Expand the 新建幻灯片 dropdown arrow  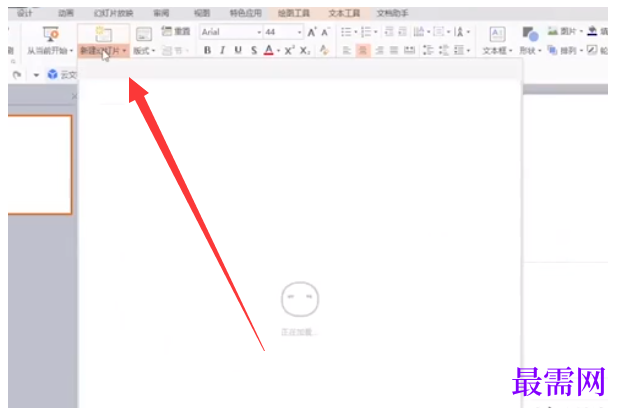pos(124,51)
